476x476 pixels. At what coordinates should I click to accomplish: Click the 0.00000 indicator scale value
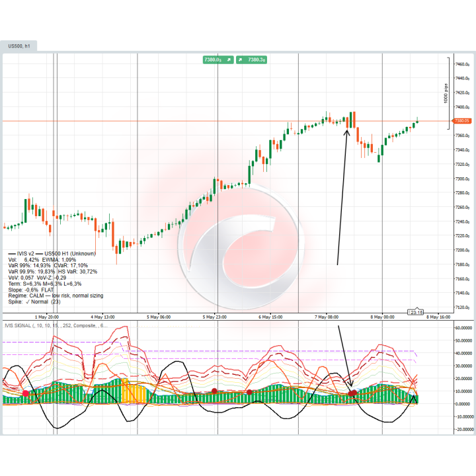pos(463,404)
